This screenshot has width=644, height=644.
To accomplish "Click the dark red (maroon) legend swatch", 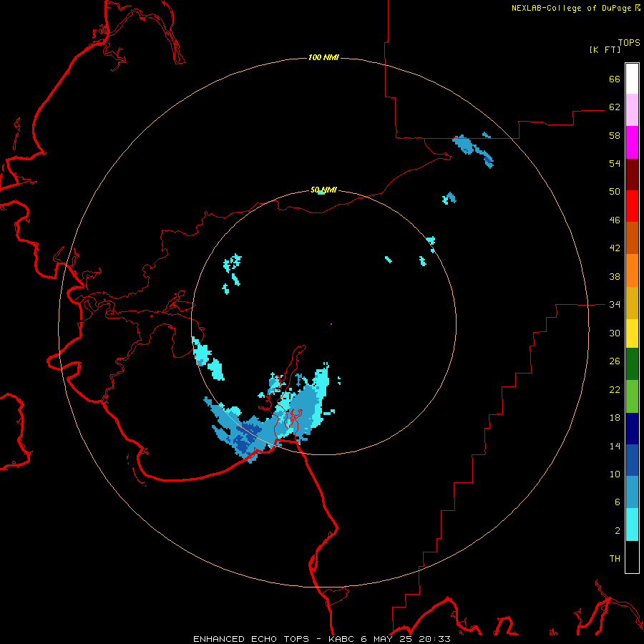I will click(x=632, y=174).
